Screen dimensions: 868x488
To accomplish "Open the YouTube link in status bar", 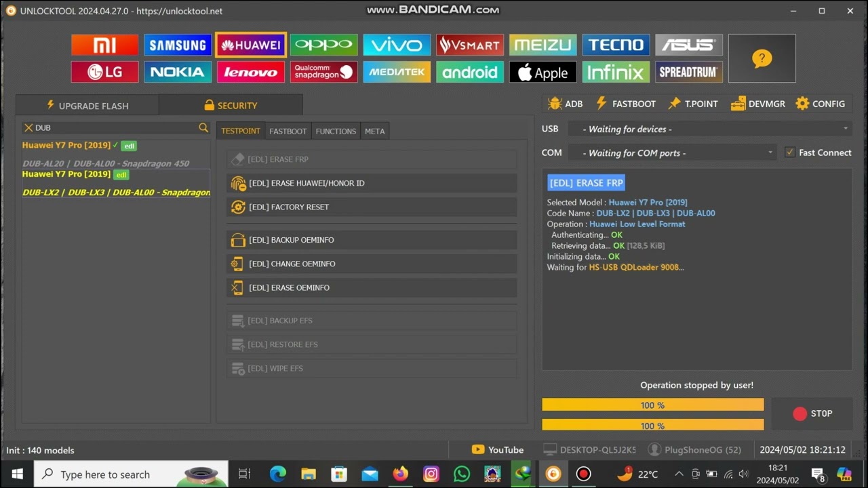I will pos(498,449).
